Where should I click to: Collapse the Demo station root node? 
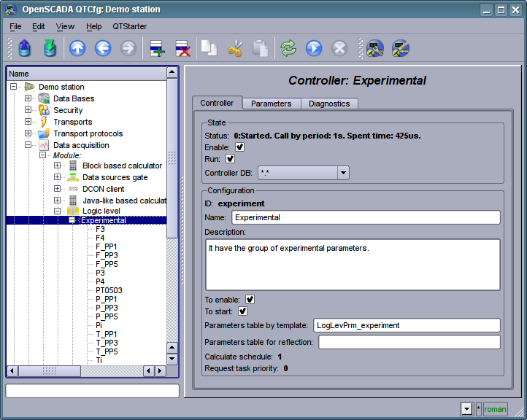point(13,87)
